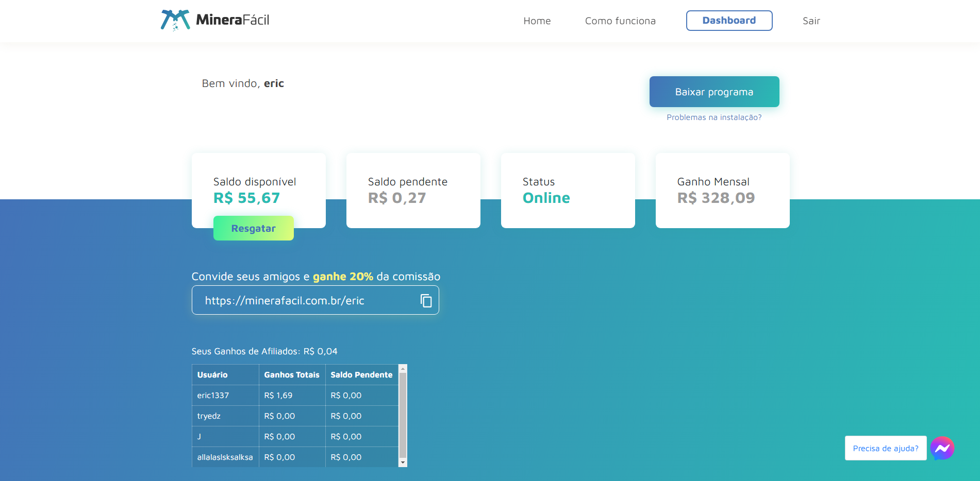Select the Dashboard tab in the navbar

point(729,21)
